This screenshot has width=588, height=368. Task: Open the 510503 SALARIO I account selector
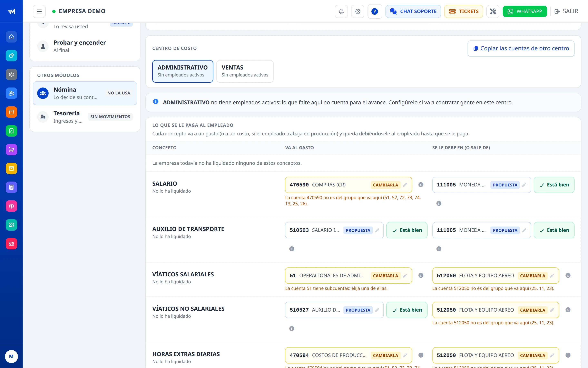[334, 230]
